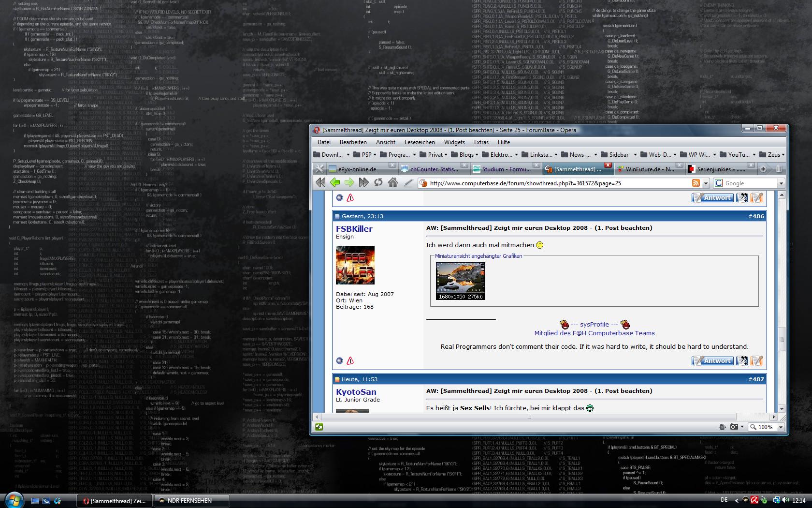812x508 pixels.
Task: Go forward with the green right arrow
Action: pyautogui.click(x=349, y=182)
